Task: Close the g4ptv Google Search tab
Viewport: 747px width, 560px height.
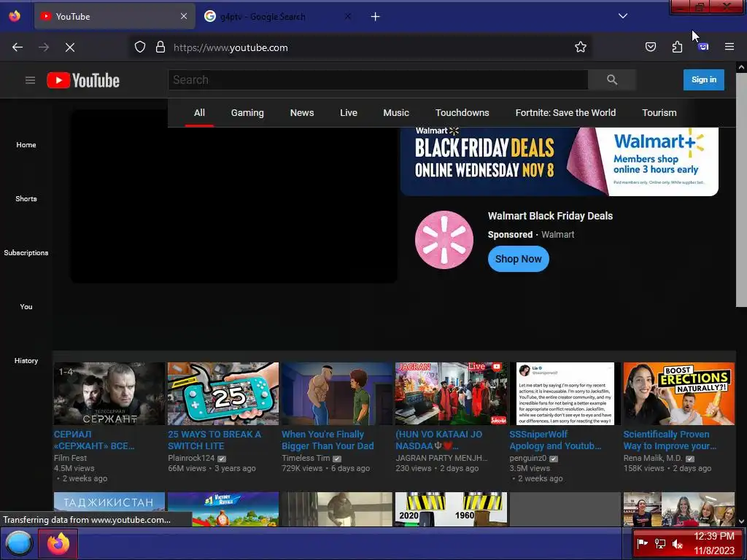Action: click(348, 16)
